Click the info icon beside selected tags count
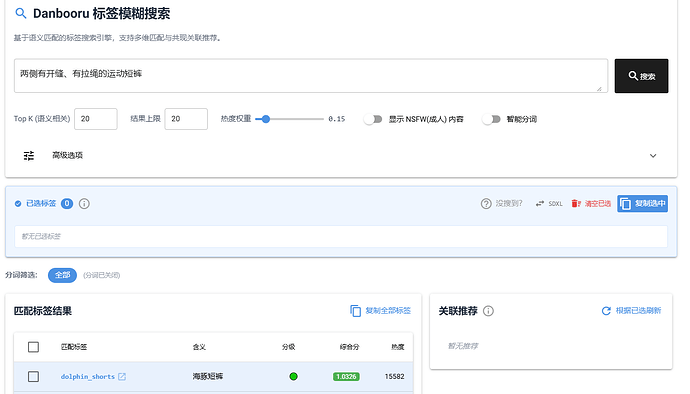 click(x=84, y=203)
